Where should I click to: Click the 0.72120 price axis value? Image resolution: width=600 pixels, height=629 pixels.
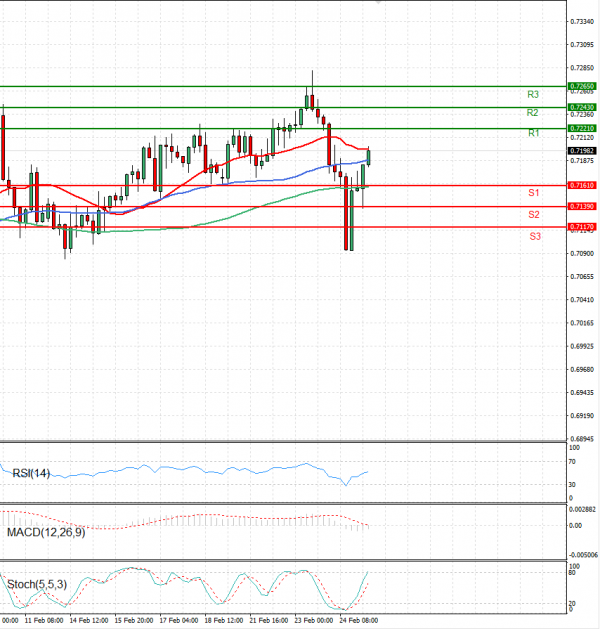(582, 138)
